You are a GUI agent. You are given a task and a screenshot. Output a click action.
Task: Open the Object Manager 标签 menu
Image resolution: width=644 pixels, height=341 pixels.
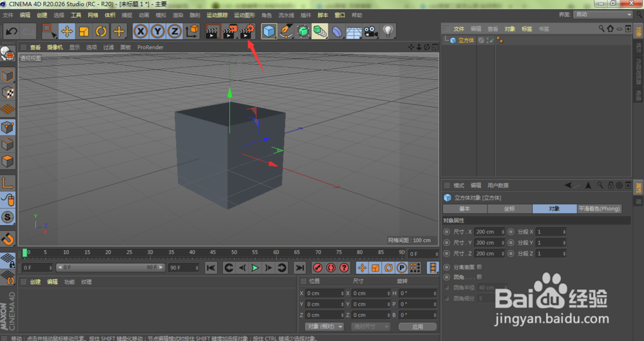527,29
